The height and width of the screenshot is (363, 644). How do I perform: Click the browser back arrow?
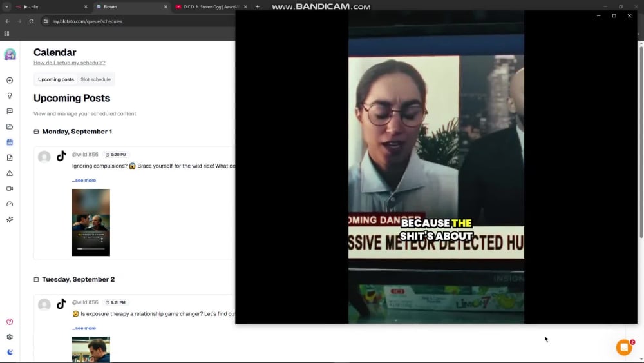click(7, 21)
